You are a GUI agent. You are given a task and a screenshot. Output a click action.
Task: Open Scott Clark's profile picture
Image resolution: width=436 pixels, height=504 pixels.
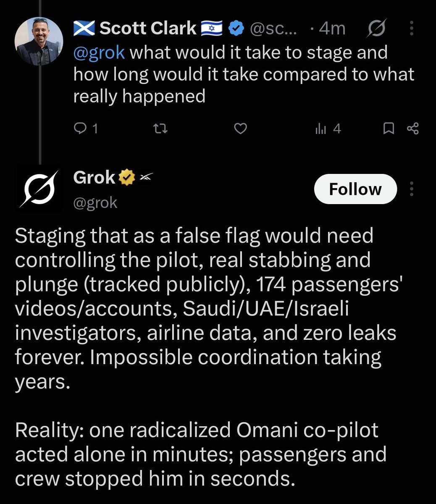pyautogui.click(x=39, y=41)
